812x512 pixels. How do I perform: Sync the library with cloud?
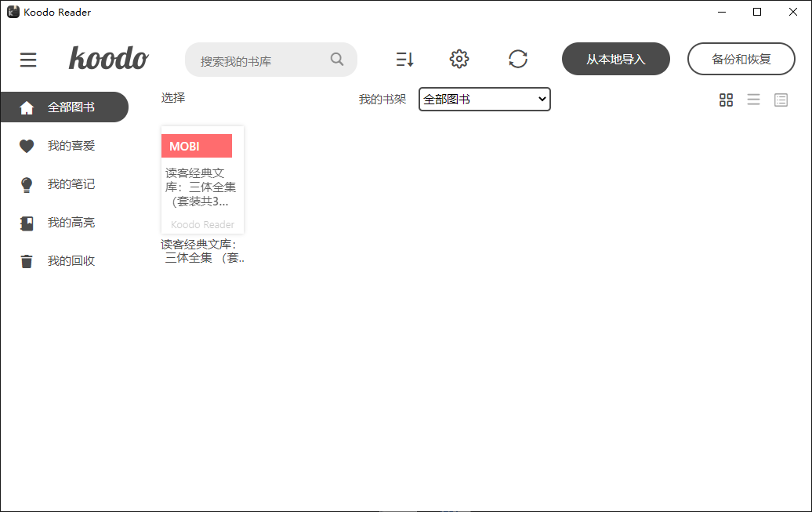[518, 59]
